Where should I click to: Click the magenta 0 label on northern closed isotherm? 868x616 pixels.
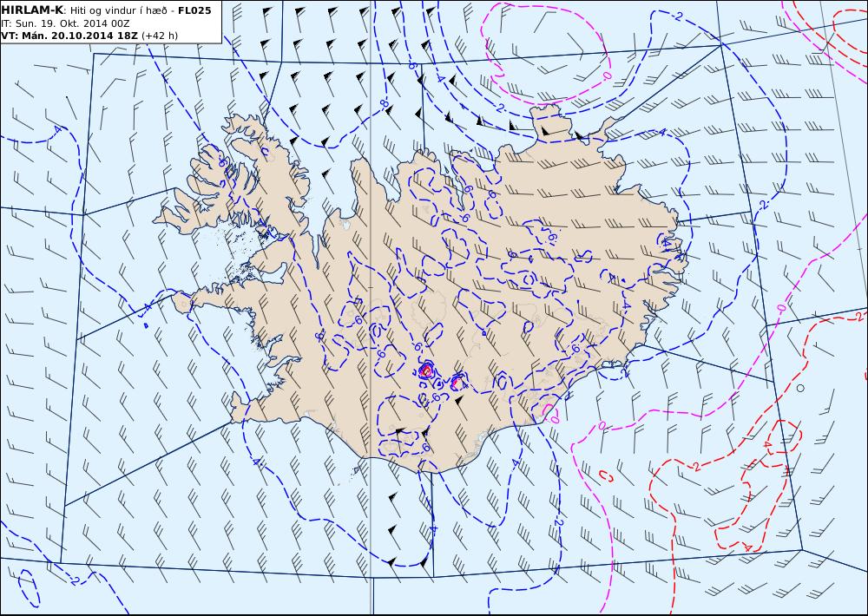point(607,75)
